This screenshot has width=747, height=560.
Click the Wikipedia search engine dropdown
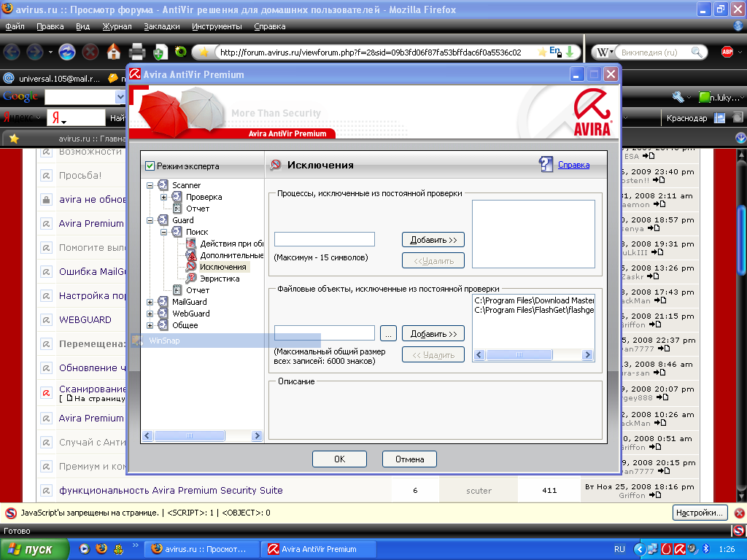click(x=604, y=52)
